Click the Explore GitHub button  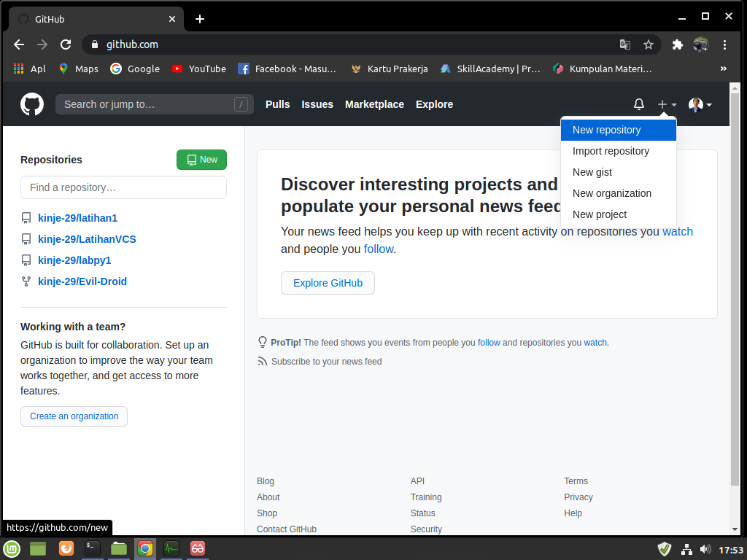click(x=328, y=283)
